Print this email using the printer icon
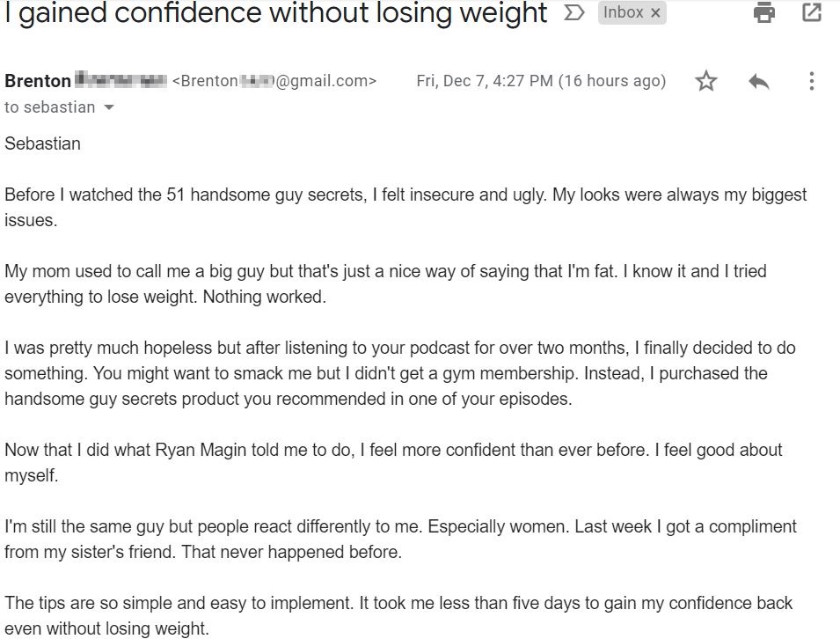 click(x=764, y=12)
